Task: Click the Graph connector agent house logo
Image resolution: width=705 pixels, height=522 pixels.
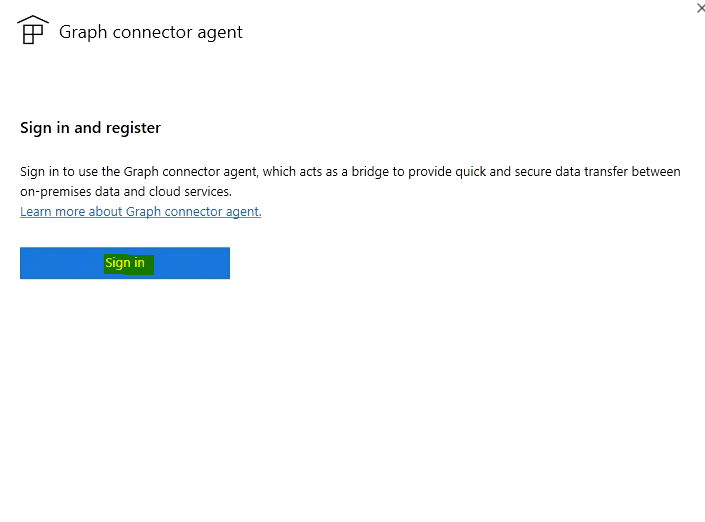Action: click(33, 30)
